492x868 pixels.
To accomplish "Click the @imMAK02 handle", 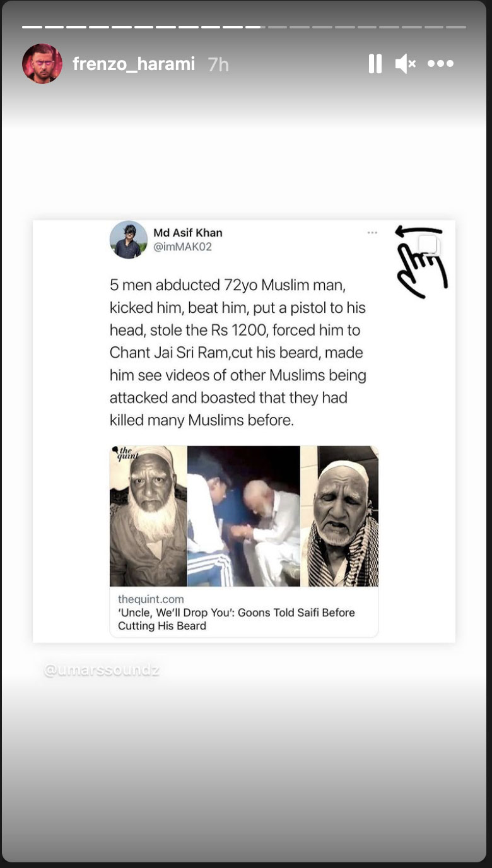I will coord(183,247).
